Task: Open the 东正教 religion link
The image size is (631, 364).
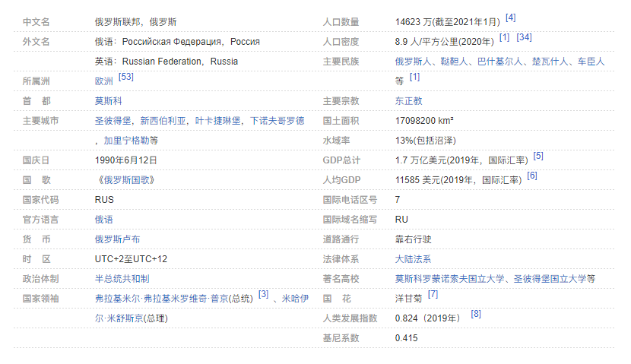Action: pyautogui.click(x=408, y=101)
